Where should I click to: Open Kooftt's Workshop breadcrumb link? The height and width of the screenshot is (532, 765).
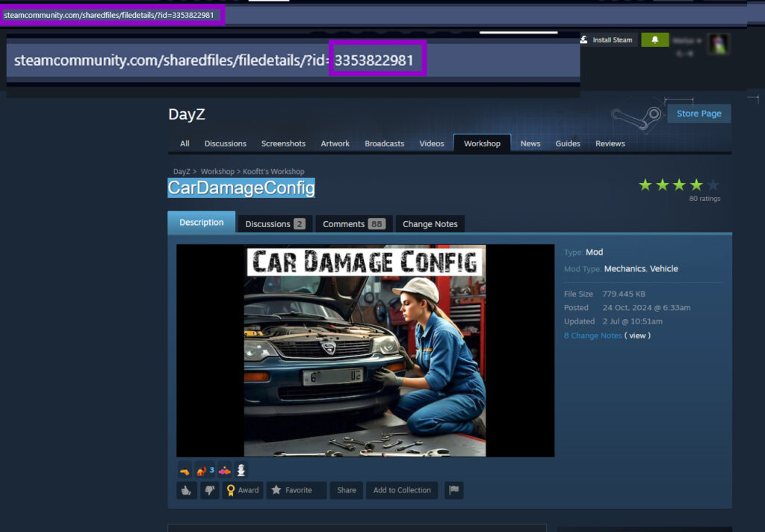tap(273, 171)
